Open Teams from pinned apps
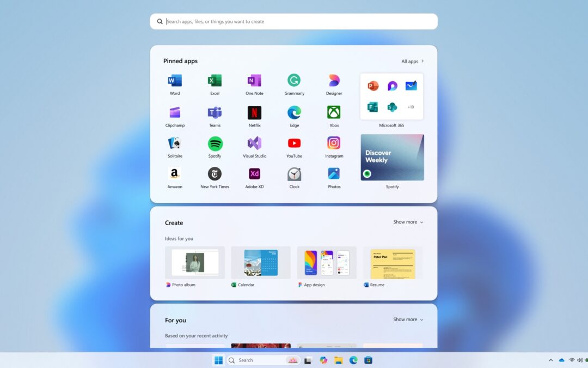Image resolution: width=588 pixels, height=368 pixels. pos(215,113)
